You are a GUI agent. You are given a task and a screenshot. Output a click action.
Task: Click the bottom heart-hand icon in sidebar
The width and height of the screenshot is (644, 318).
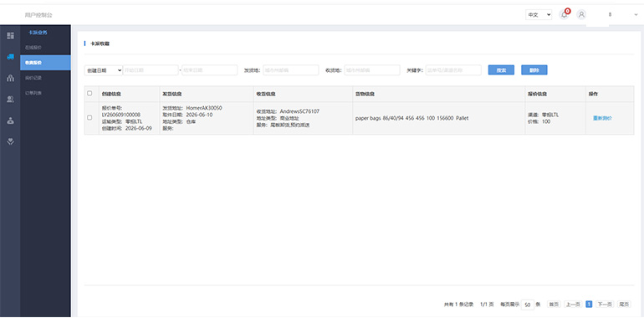pyautogui.click(x=11, y=141)
